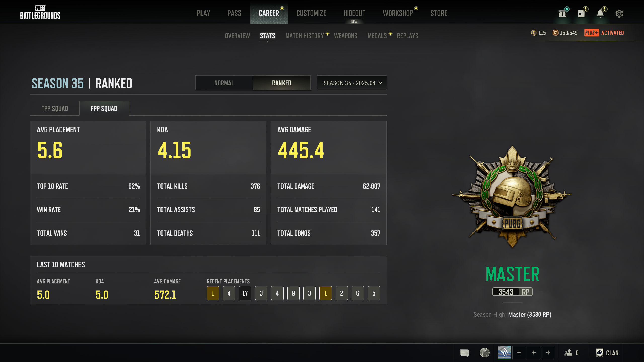Open the notifications bell
644x362 pixels.
point(600,14)
